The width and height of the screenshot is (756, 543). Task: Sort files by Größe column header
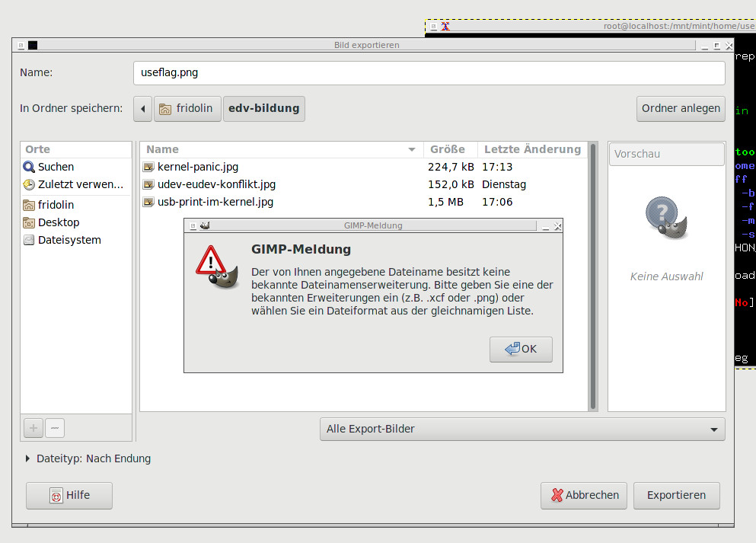tap(450, 149)
